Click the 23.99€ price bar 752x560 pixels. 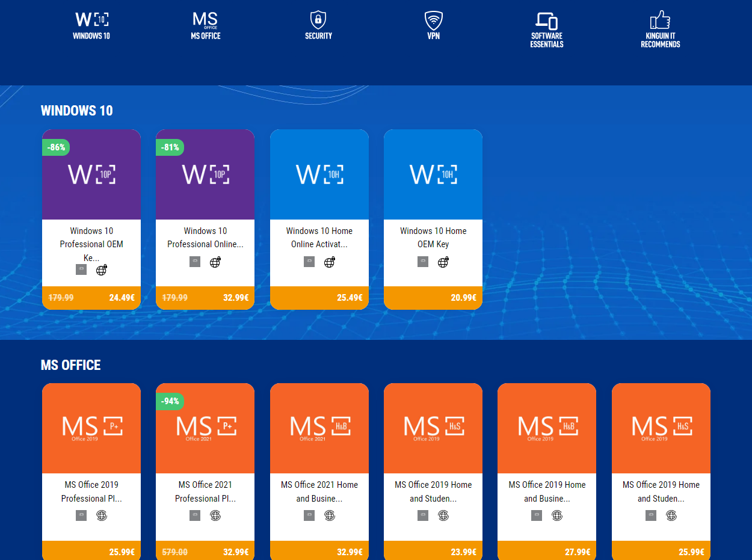(x=433, y=550)
